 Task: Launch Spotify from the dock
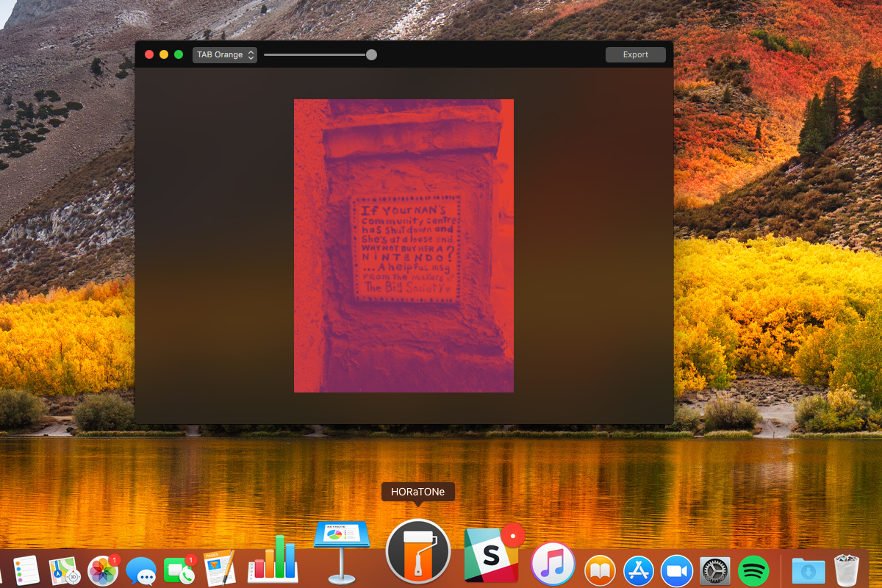coord(753,570)
